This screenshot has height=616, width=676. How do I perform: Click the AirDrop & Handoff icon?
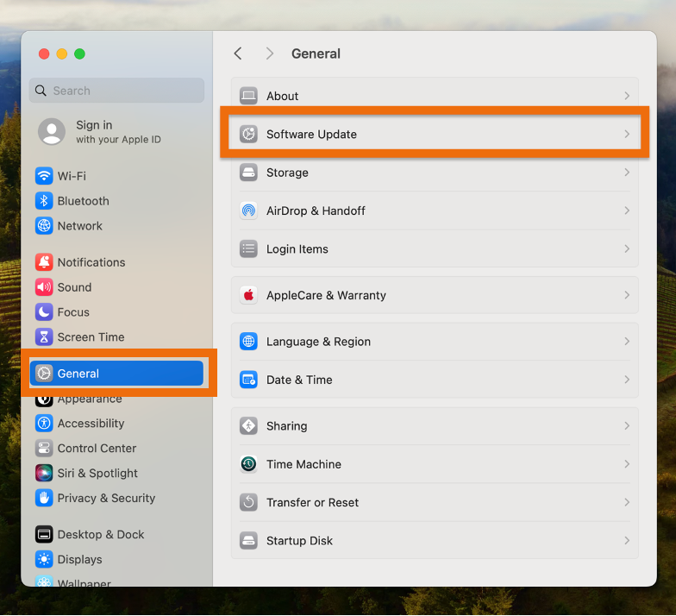pyautogui.click(x=248, y=211)
